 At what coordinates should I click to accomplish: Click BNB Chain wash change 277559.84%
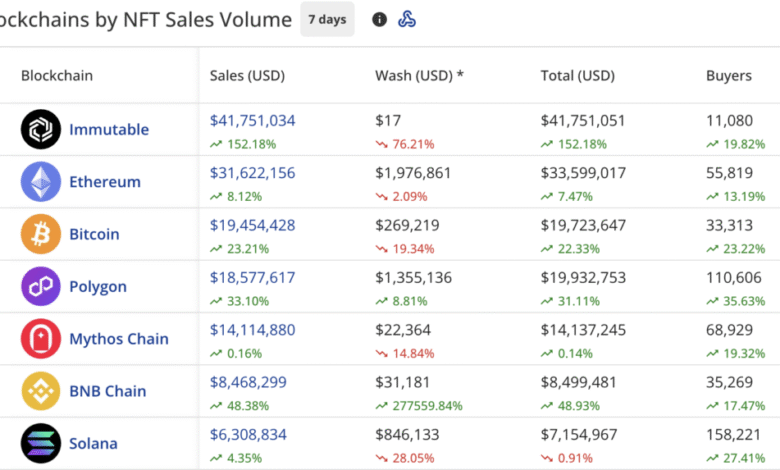[x=427, y=406]
